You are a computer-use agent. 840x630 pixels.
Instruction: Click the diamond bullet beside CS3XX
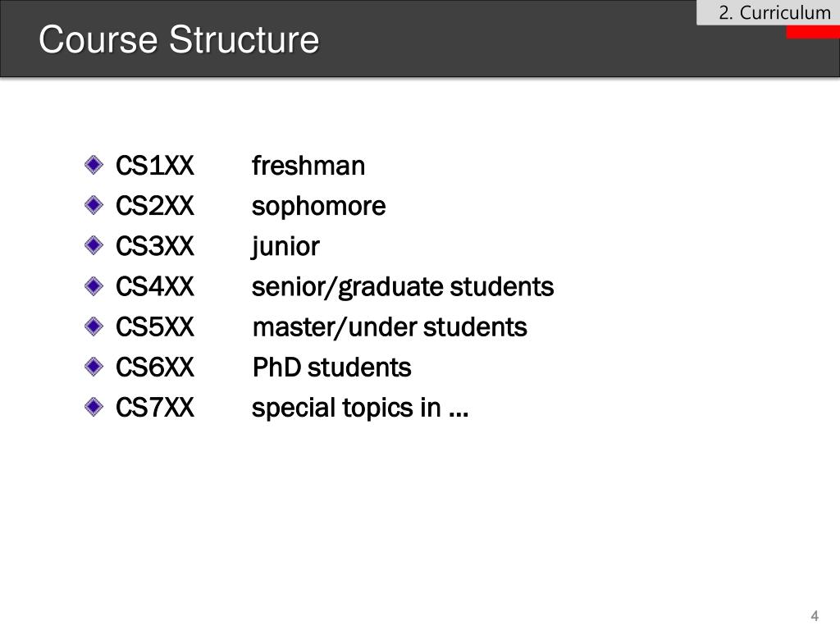[94, 245]
